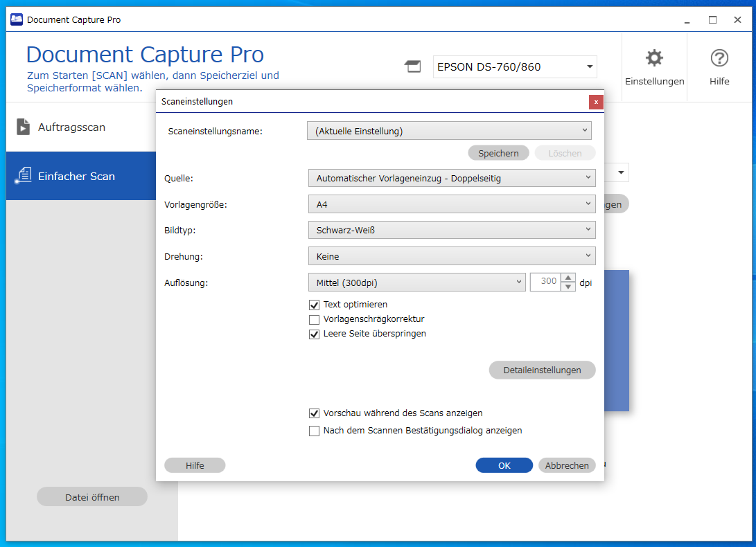The image size is (756, 547).
Task: Click the 'Document Capture Pro' heading text
Action: tap(145, 55)
